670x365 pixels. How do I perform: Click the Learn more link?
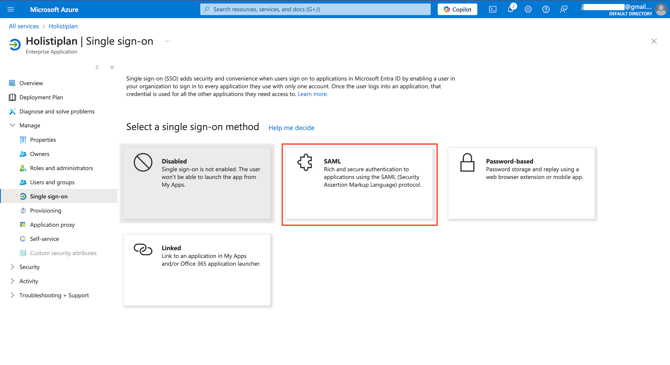(x=313, y=94)
